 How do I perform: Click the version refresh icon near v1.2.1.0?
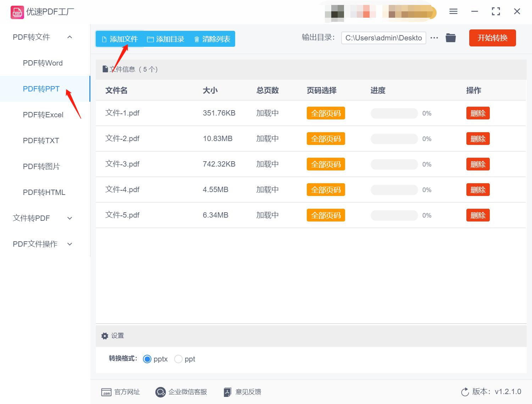click(x=465, y=392)
